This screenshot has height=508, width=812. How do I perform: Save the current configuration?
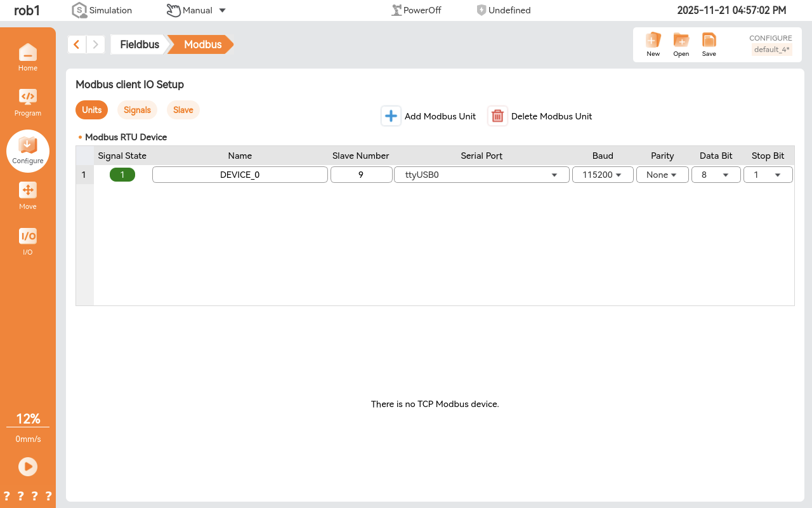[x=709, y=44]
